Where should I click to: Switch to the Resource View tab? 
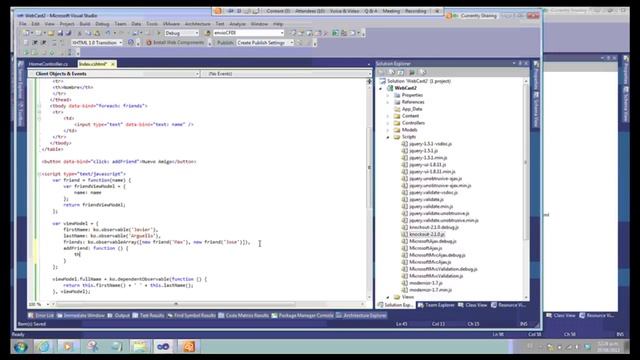508,305
